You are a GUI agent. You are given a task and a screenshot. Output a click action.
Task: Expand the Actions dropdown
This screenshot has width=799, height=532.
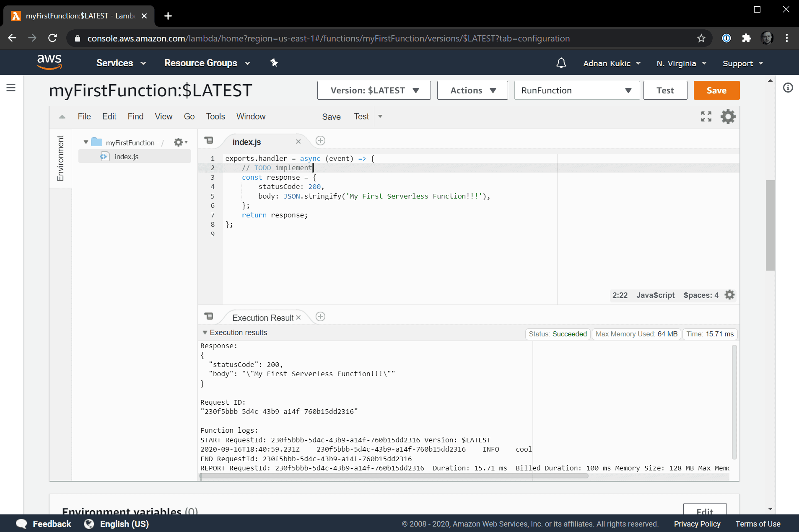(x=472, y=90)
